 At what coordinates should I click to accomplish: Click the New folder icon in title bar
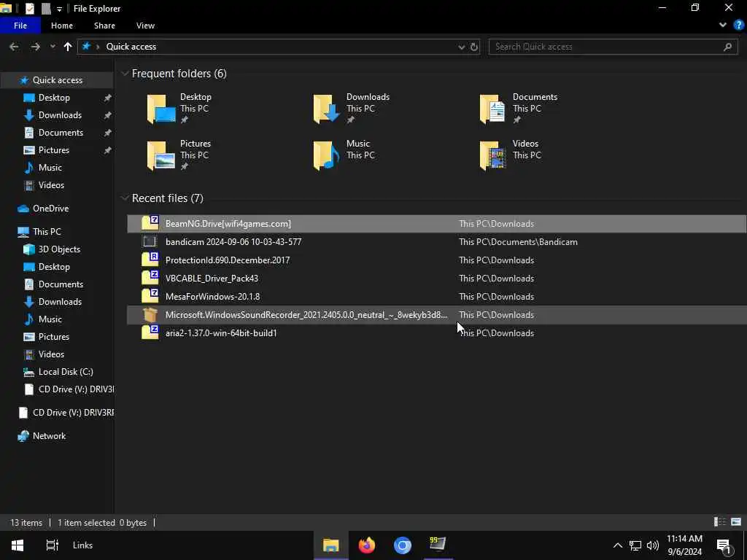(46, 8)
